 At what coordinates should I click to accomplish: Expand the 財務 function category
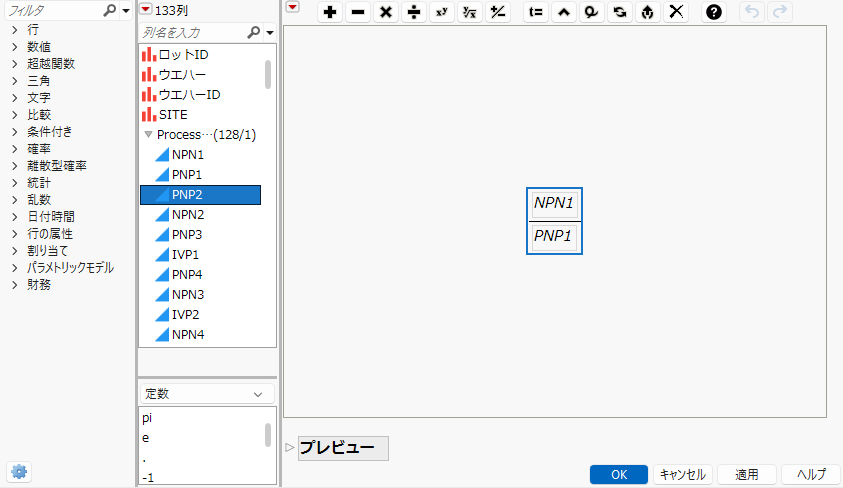pyautogui.click(x=15, y=285)
